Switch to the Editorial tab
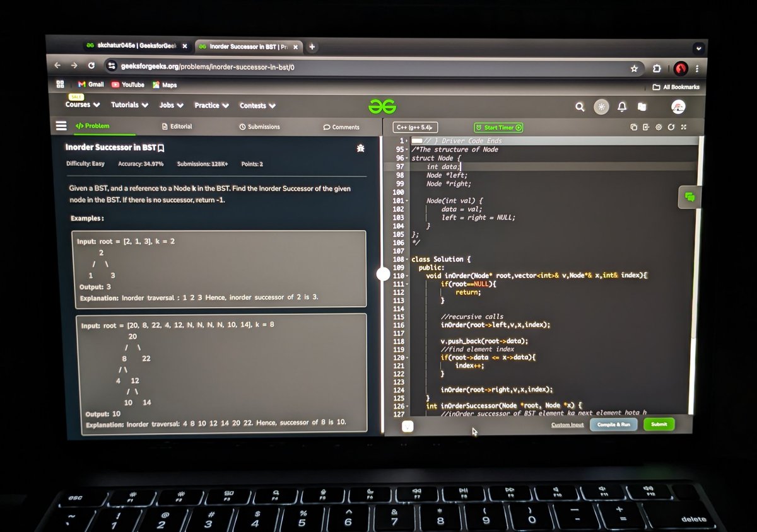Screen dimensions: 757x532 pos(177,127)
